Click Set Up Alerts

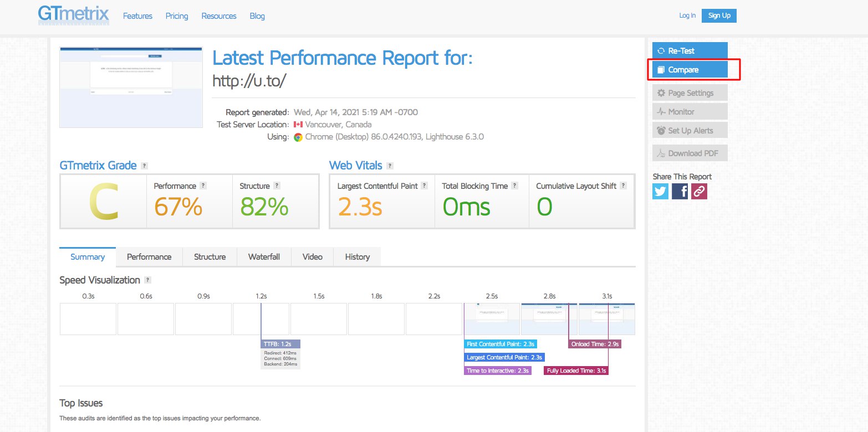click(690, 131)
